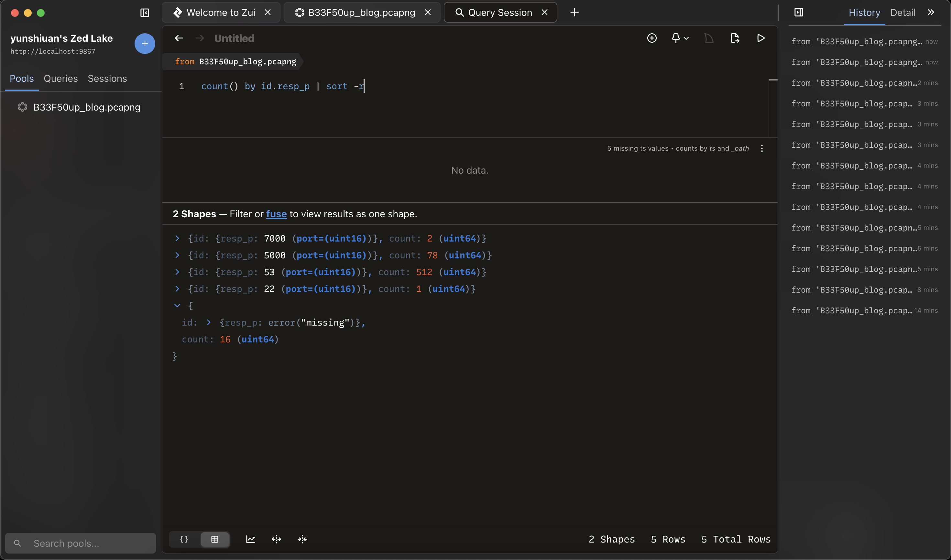Switch to inspector view toggle
The height and width of the screenshot is (560, 951).
coord(184,539)
